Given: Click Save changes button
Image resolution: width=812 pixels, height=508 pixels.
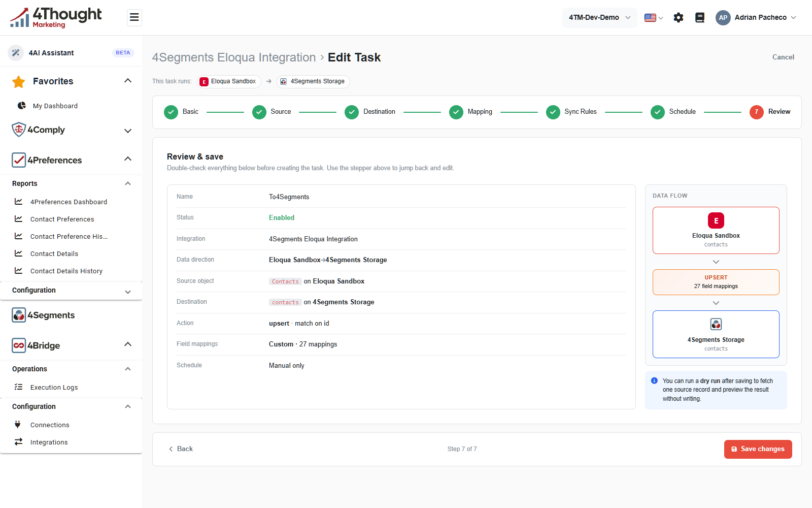Looking at the screenshot, I should click(758, 449).
